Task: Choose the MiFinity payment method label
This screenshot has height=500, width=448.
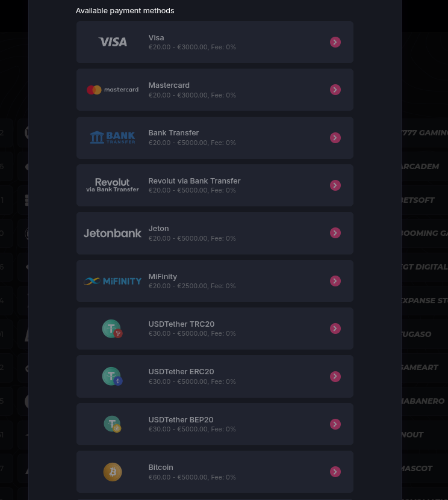Action: (x=163, y=276)
